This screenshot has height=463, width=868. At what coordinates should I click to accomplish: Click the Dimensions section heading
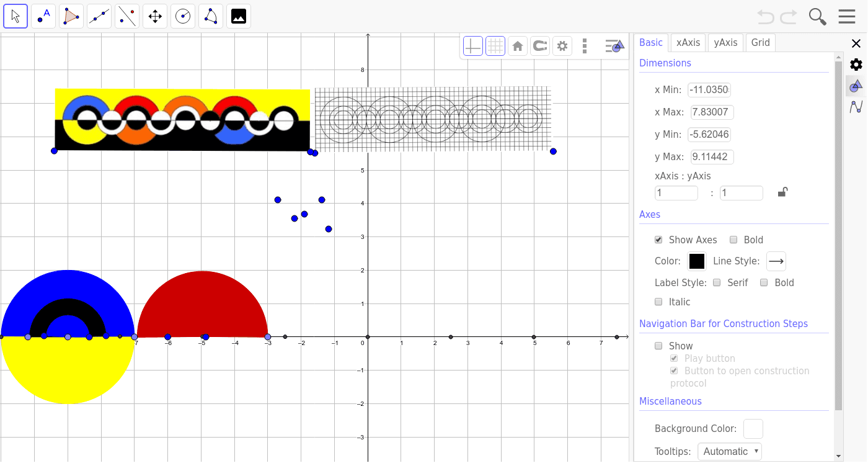(665, 63)
